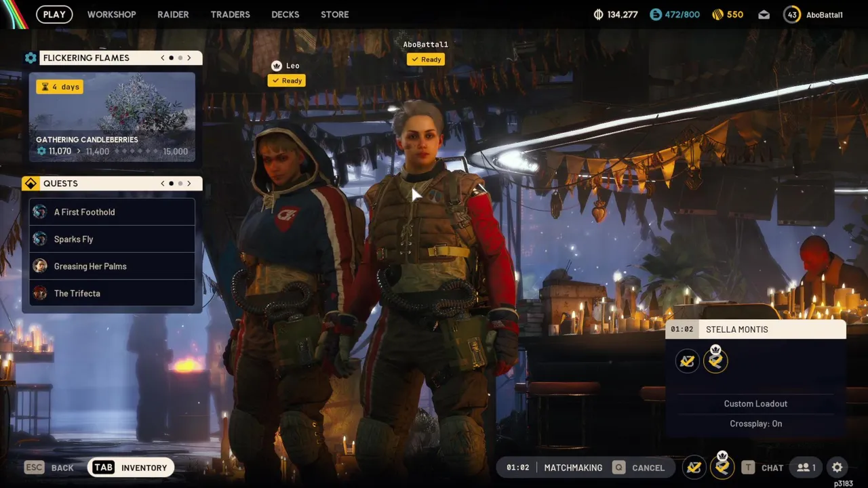Click the crowned squad icon in bottom bar
Image resolution: width=868 pixels, height=488 pixels.
[x=722, y=466]
